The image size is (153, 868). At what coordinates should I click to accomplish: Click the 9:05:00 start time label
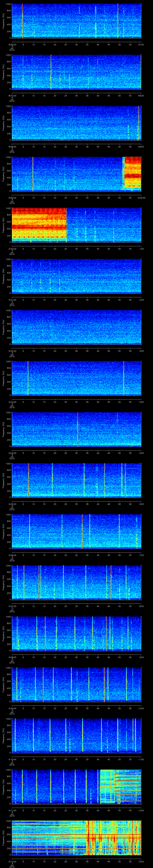point(12,504)
